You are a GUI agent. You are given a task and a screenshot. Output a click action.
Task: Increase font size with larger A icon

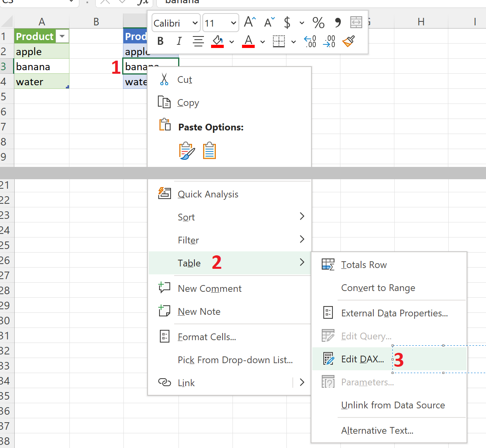250,22
